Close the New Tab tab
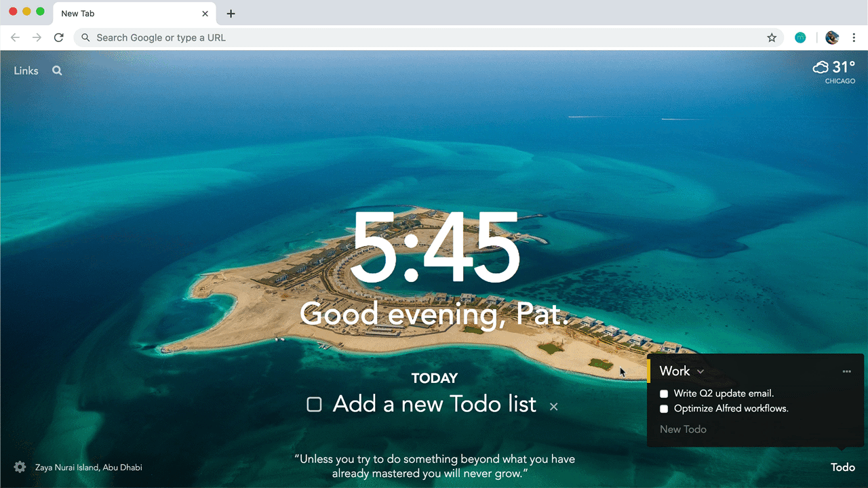 (x=205, y=14)
